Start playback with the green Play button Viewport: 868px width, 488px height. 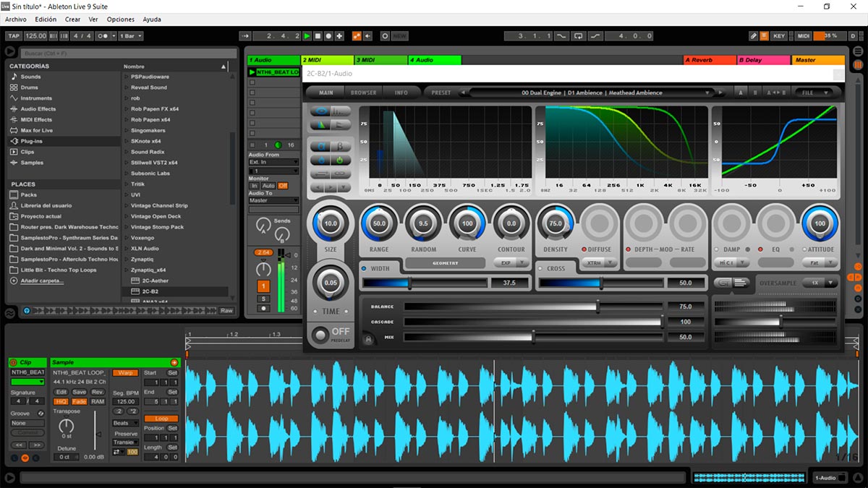click(x=307, y=35)
